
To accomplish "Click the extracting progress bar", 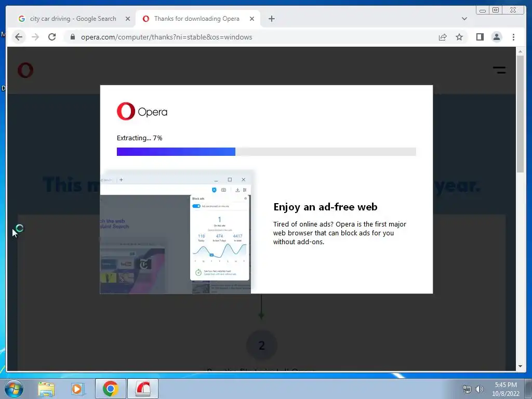I will coord(267,152).
